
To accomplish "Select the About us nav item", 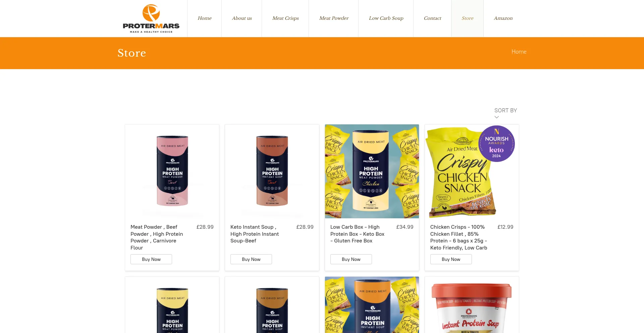I will pos(242,18).
